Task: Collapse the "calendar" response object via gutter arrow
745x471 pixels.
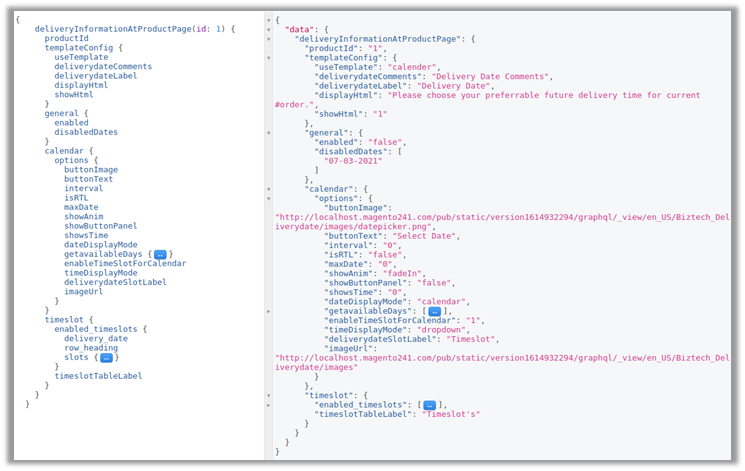Action: click(268, 188)
